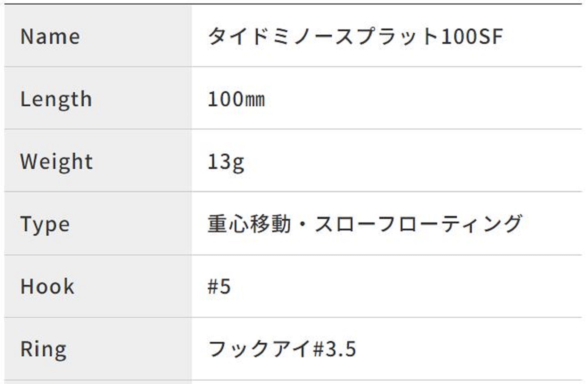Click the Weight label cell
This screenshot has height=384, width=588.
point(56,162)
